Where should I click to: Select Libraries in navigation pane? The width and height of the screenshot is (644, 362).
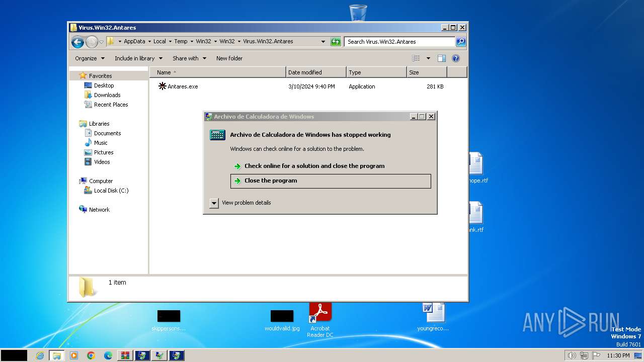[x=99, y=124]
